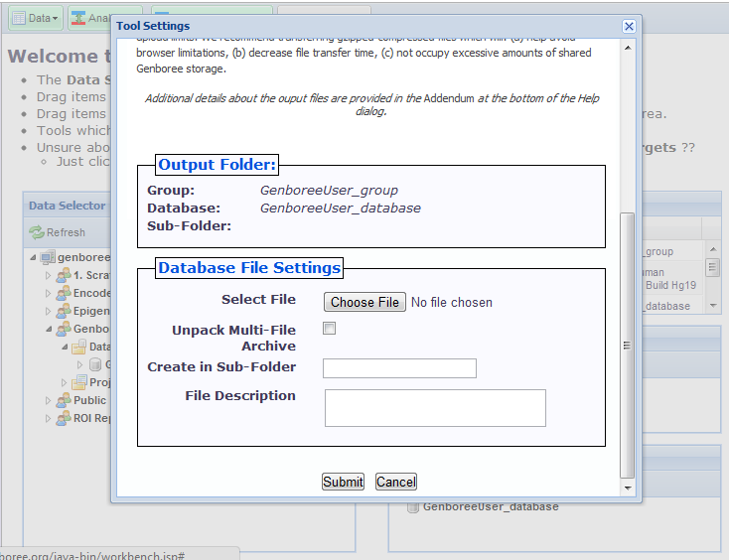This screenshot has width=729, height=560.
Task: Click the dialog scrollbar's up arrow
Action: tap(626, 43)
